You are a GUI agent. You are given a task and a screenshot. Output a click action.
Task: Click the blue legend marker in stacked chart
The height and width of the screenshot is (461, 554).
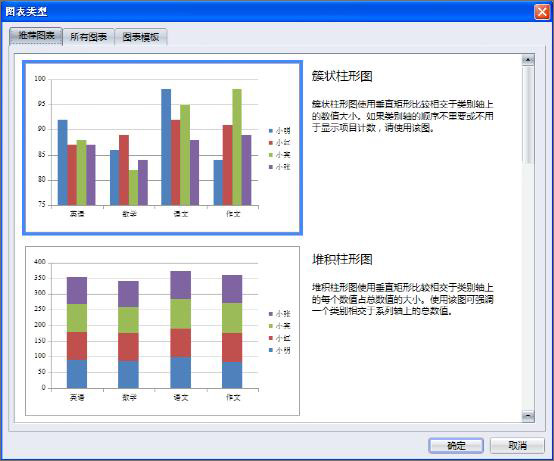tap(271, 350)
